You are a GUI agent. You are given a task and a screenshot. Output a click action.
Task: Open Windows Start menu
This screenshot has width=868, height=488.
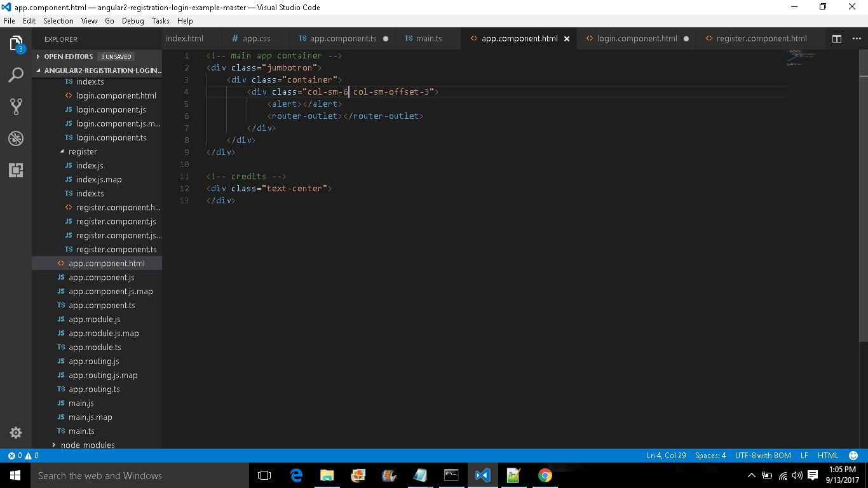pyautogui.click(x=15, y=475)
